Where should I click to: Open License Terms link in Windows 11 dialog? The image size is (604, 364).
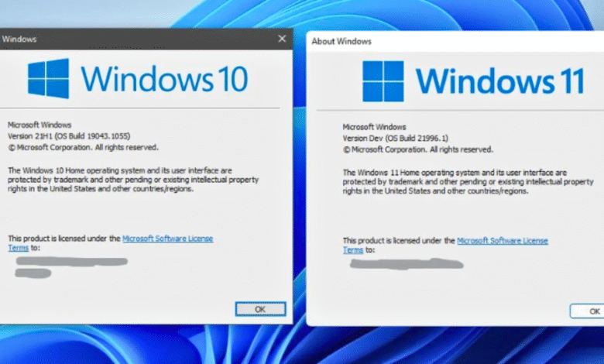point(502,241)
